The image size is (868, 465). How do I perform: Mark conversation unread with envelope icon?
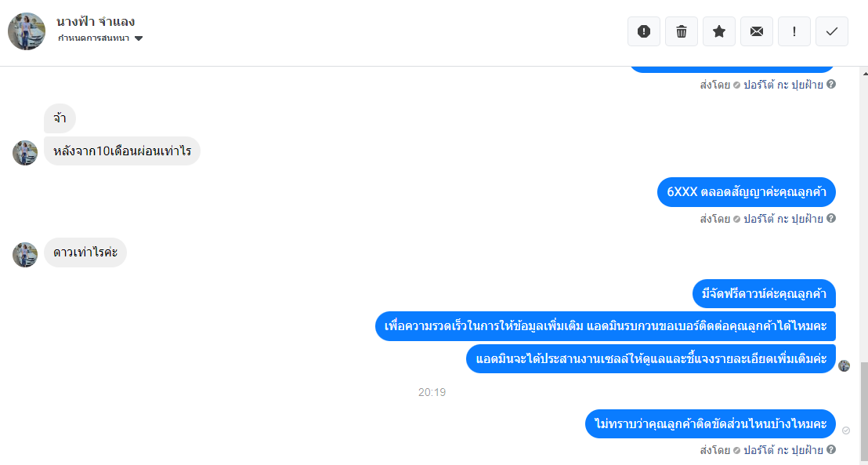pyautogui.click(x=756, y=31)
